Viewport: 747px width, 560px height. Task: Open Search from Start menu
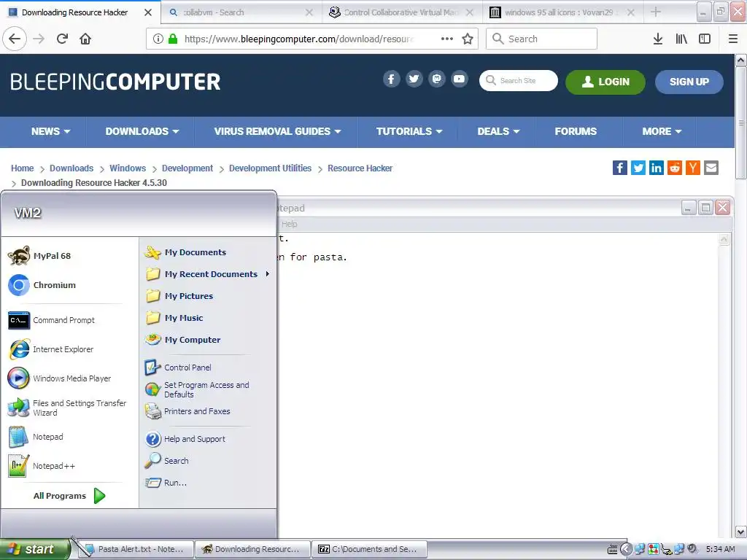[167, 461]
